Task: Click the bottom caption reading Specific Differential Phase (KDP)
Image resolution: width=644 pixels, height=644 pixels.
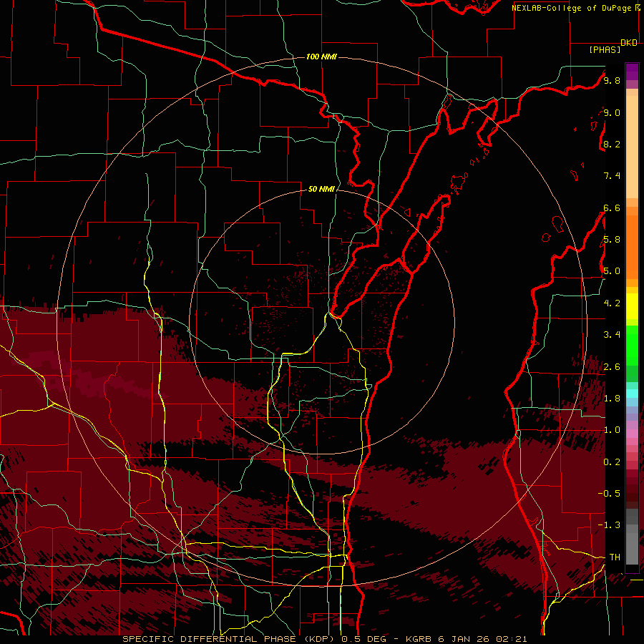Action: [230, 639]
